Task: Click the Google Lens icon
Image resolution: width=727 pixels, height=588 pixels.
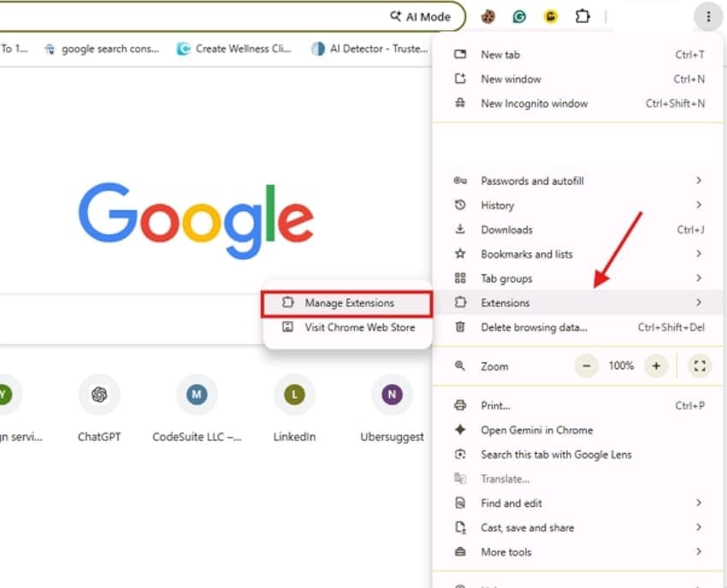Action: [460, 454]
